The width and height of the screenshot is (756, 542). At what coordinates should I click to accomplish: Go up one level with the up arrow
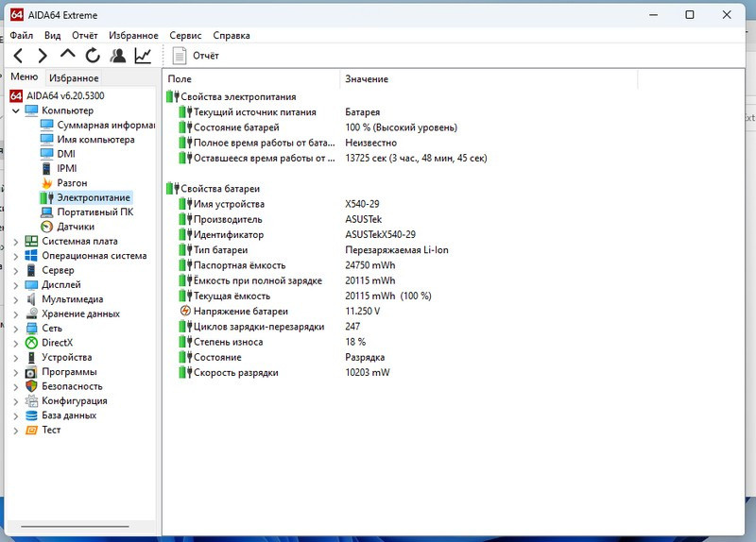(68, 57)
